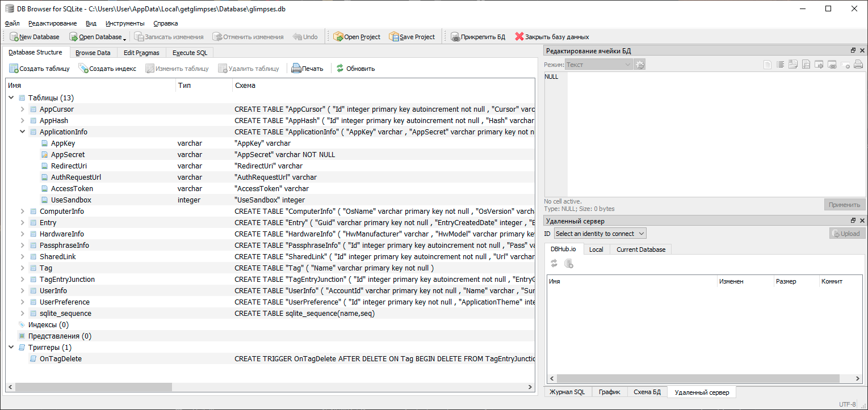Click the Save Project icon
Image resolution: width=868 pixels, height=410 pixels.
coord(393,37)
